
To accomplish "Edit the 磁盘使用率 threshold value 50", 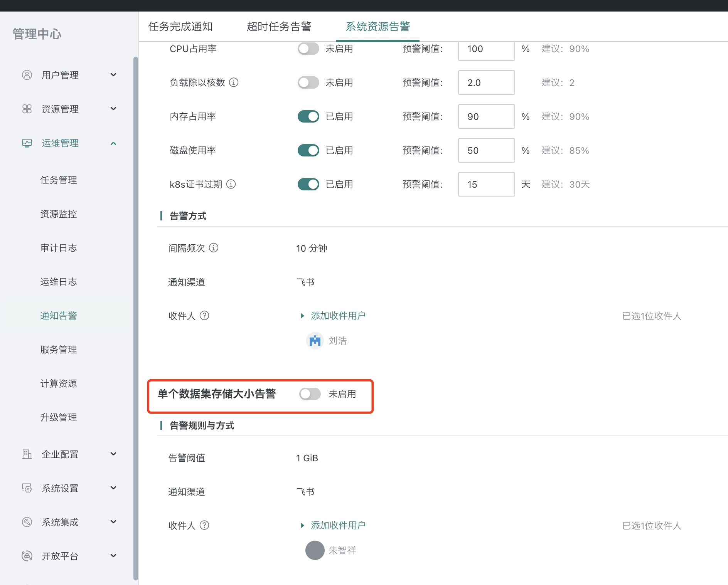I will 486,150.
